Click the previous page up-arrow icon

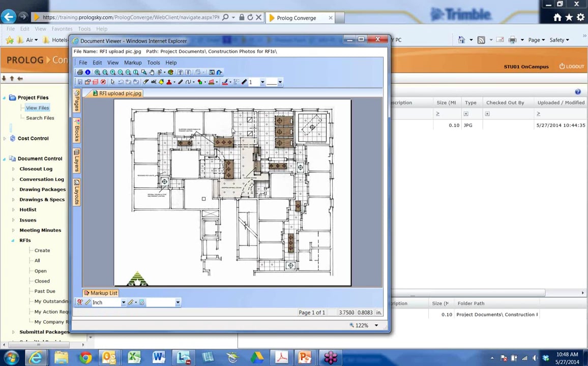181,72
